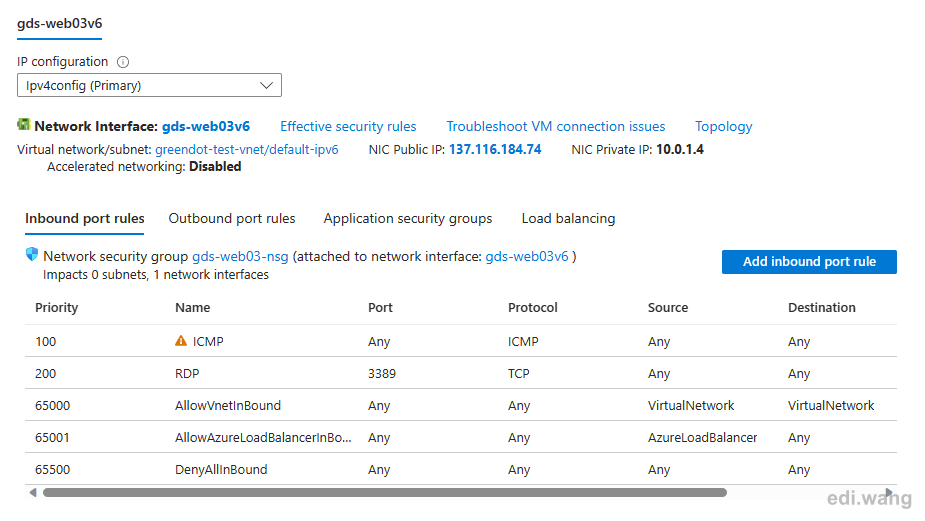Open the Ipv4config (Primary) dropdown
Screen dimensions: 925x521
coord(149,86)
